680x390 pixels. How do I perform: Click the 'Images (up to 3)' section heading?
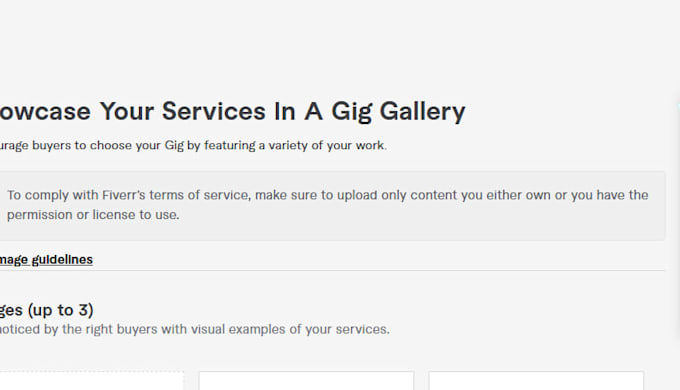pyautogui.click(x=46, y=310)
